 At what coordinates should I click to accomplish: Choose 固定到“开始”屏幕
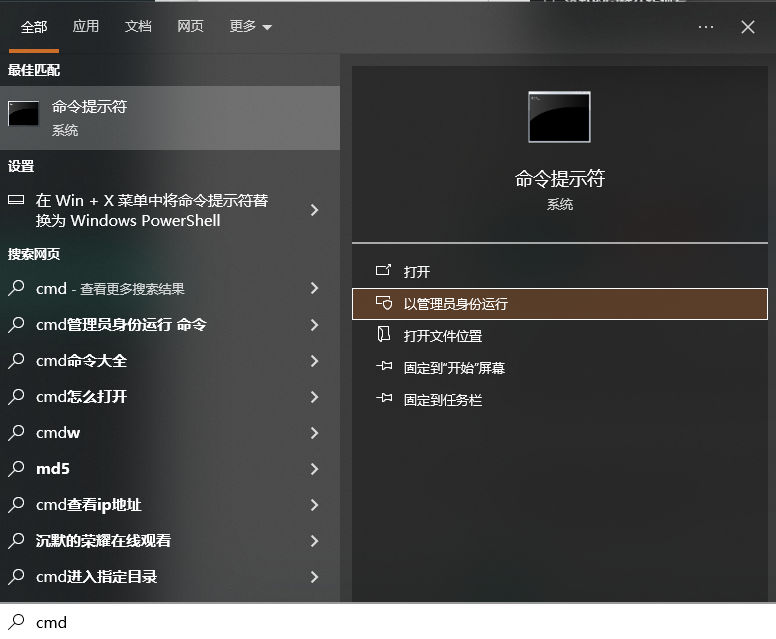pyautogui.click(x=560, y=368)
